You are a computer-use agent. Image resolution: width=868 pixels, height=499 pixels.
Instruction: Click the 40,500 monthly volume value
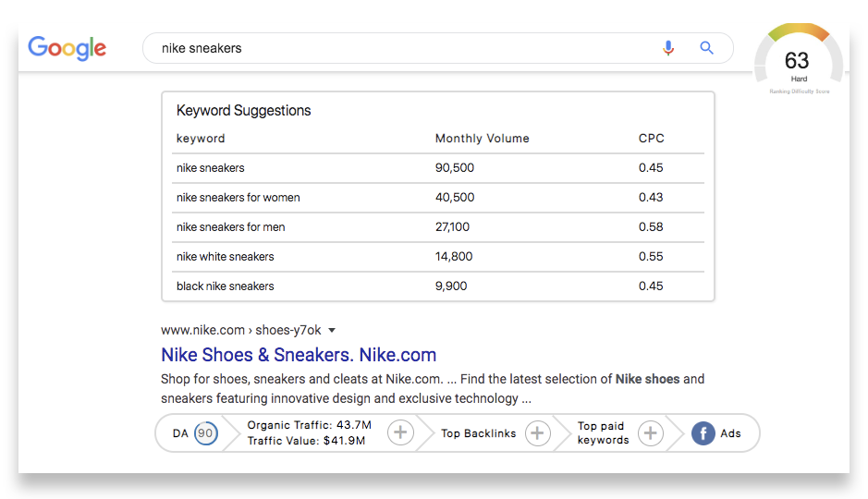click(455, 198)
